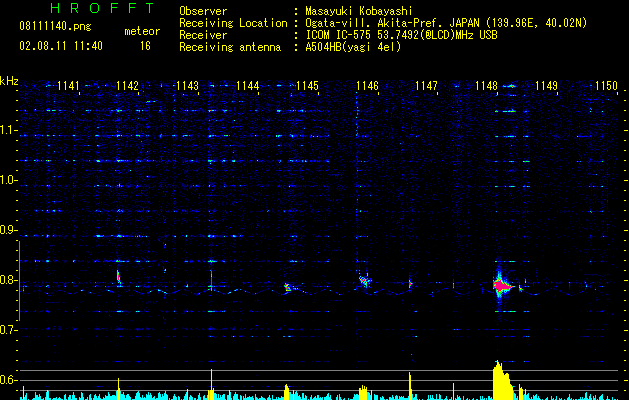Screen dimensions: 629x400
Task: Click the scattered echo cluster below the 1146 marker
Action: (364, 279)
